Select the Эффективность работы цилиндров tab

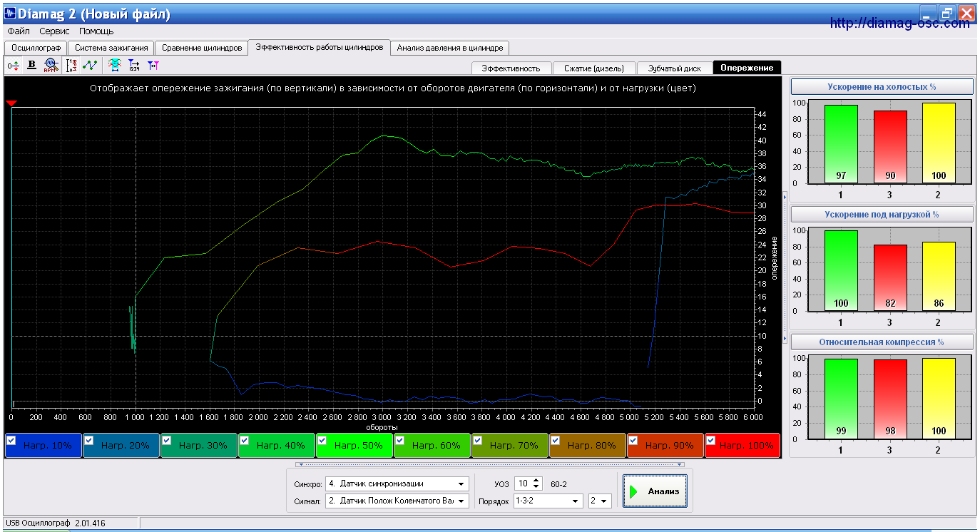pos(320,47)
